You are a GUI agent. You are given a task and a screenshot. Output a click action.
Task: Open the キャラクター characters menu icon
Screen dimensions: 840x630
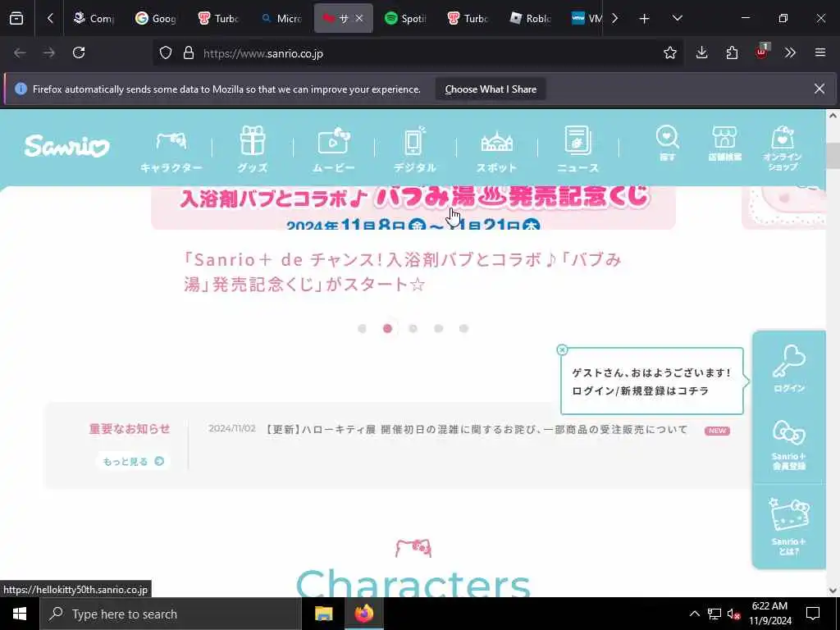pos(171,150)
